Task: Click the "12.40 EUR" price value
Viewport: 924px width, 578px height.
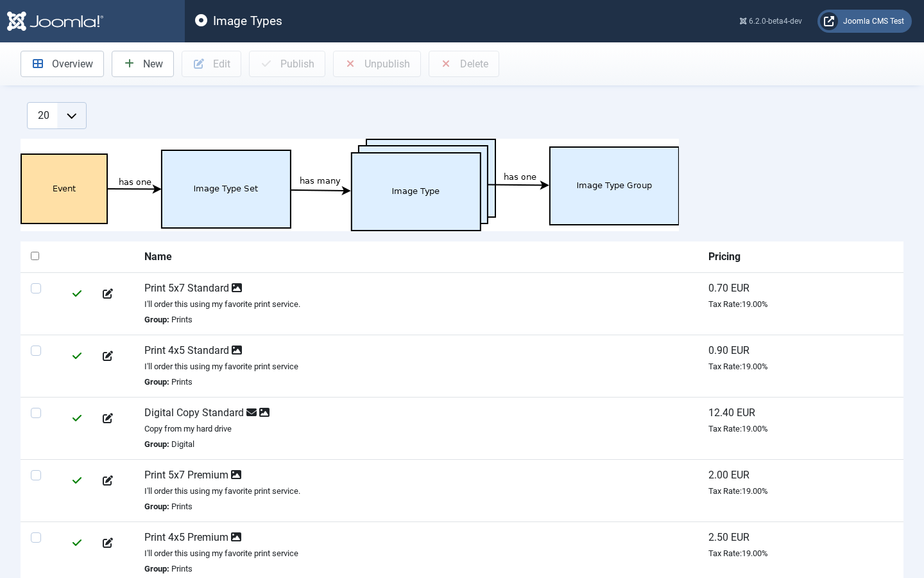Action: pyautogui.click(x=732, y=412)
